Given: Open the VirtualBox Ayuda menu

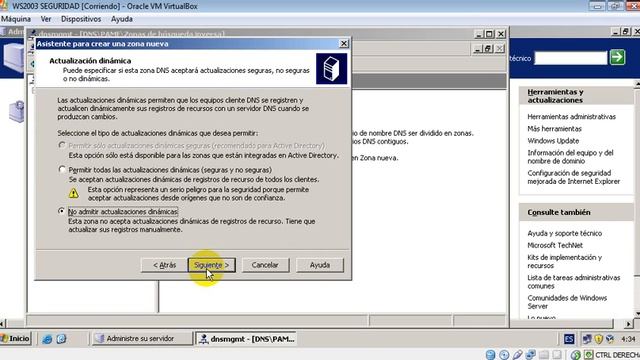Looking at the screenshot, I should click(x=122, y=19).
